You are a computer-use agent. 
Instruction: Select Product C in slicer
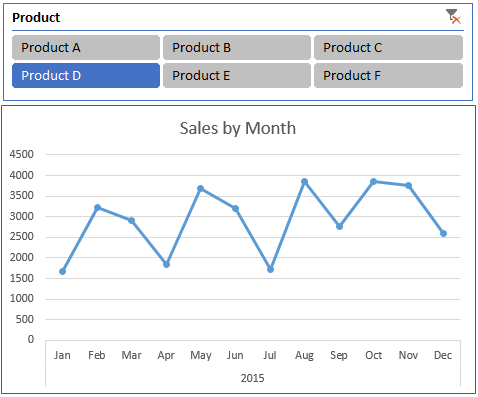click(x=388, y=48)
